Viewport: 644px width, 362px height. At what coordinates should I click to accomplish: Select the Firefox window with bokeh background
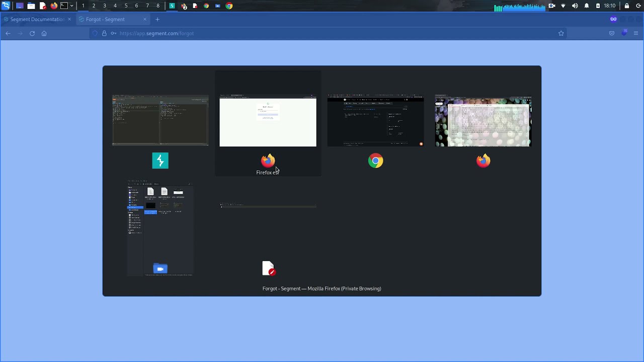[x=483, y=120]
